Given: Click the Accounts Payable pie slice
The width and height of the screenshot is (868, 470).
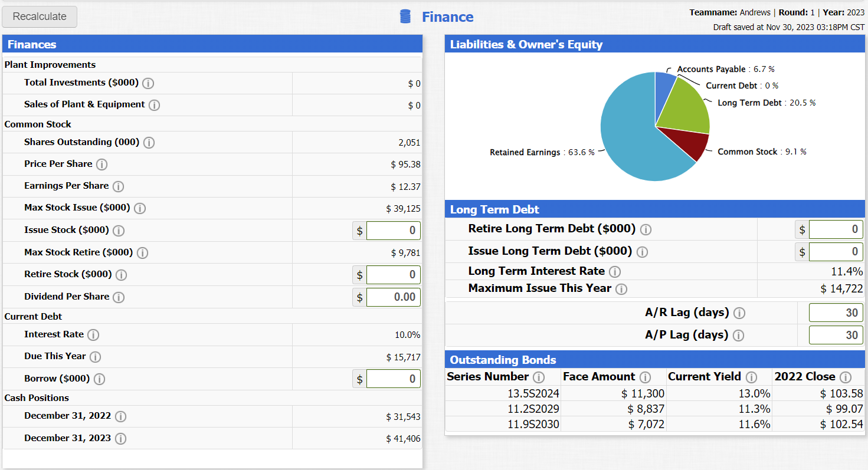Looking at the screenshot, I should coord(664,91).
